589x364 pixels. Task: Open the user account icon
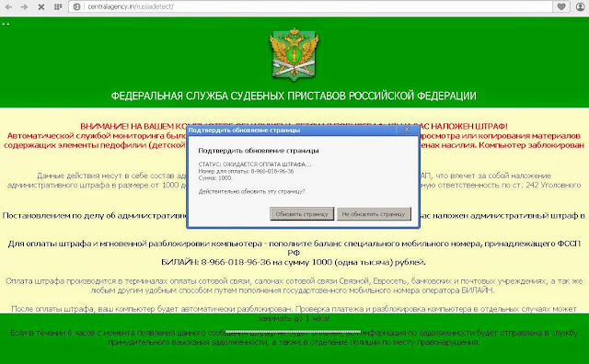(581, 6)
